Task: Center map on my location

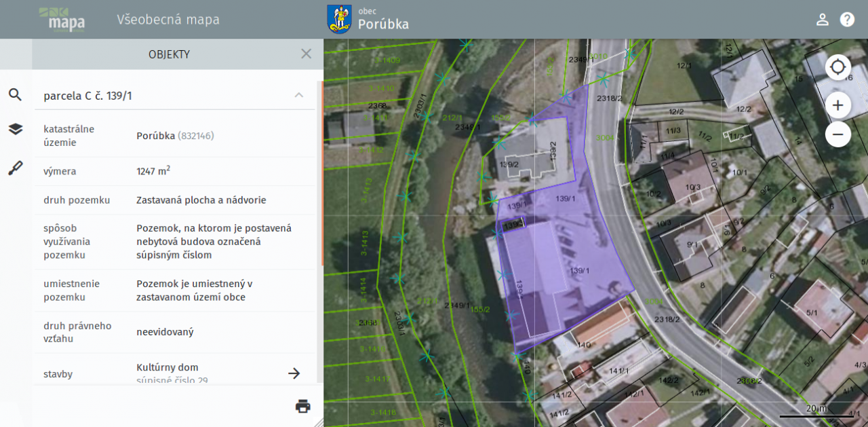Action: (837, 67)
